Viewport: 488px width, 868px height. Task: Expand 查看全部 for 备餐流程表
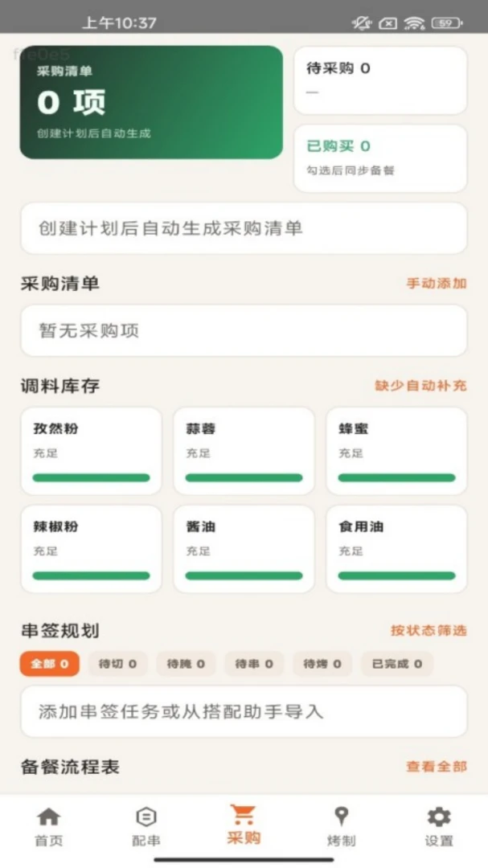click(x=437, y=767)
